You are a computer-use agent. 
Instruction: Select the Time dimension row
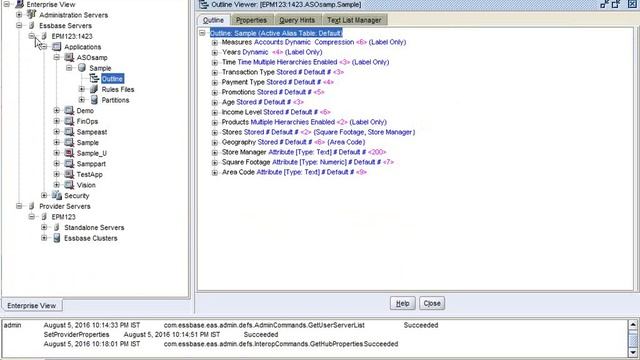point(305,62)
